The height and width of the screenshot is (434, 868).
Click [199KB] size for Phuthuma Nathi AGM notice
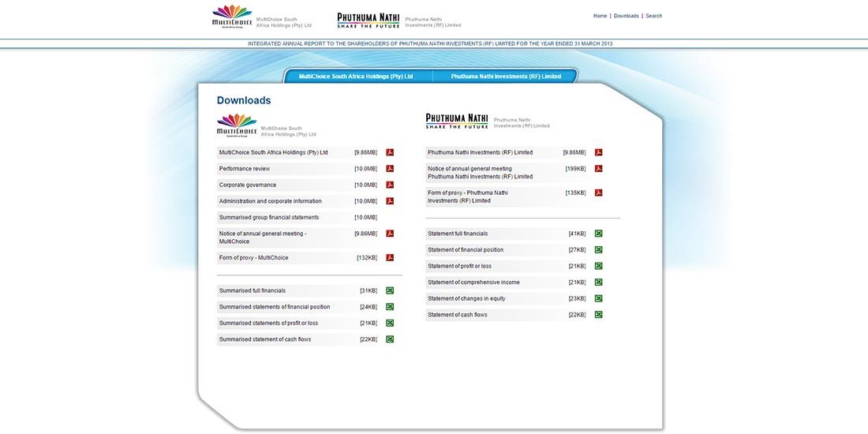click(575, 168)
